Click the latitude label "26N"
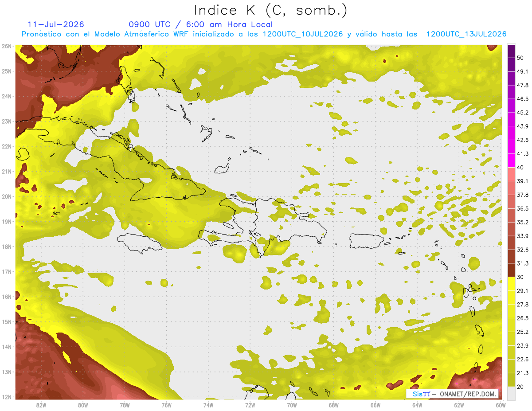 [6, 46]
